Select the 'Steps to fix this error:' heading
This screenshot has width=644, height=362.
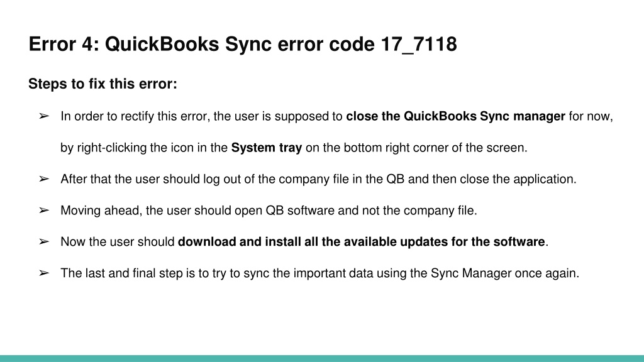click(x=103, y=84)
